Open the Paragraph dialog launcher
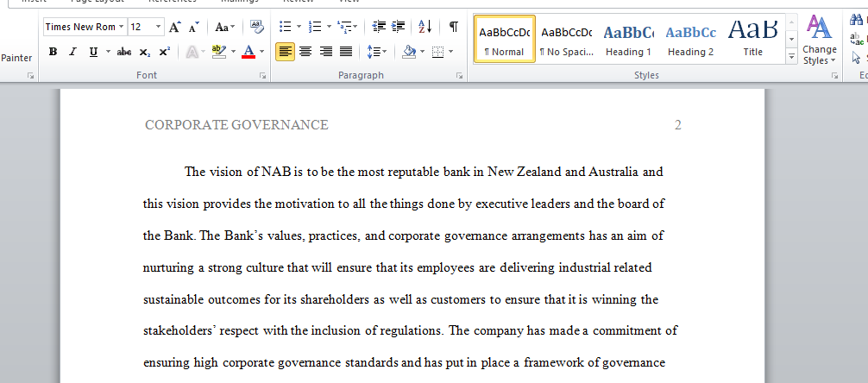Viewport: 868px width, 383px height. [460, 76]
